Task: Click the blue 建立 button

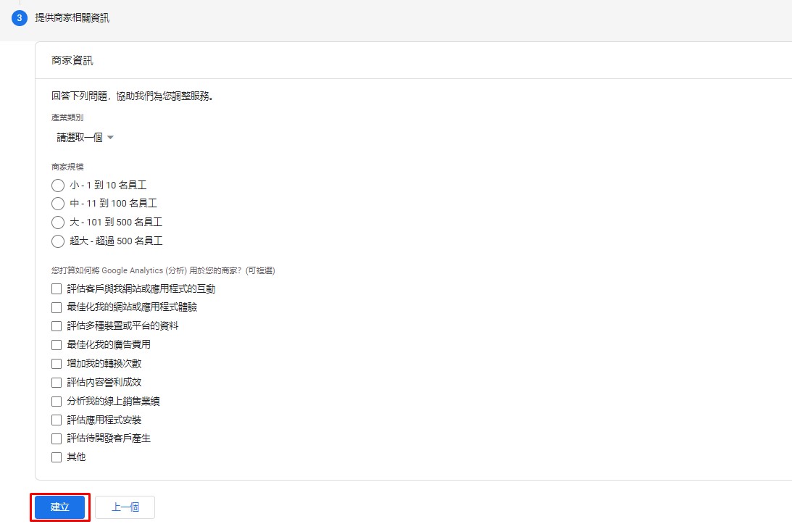Action: point(60,507)
